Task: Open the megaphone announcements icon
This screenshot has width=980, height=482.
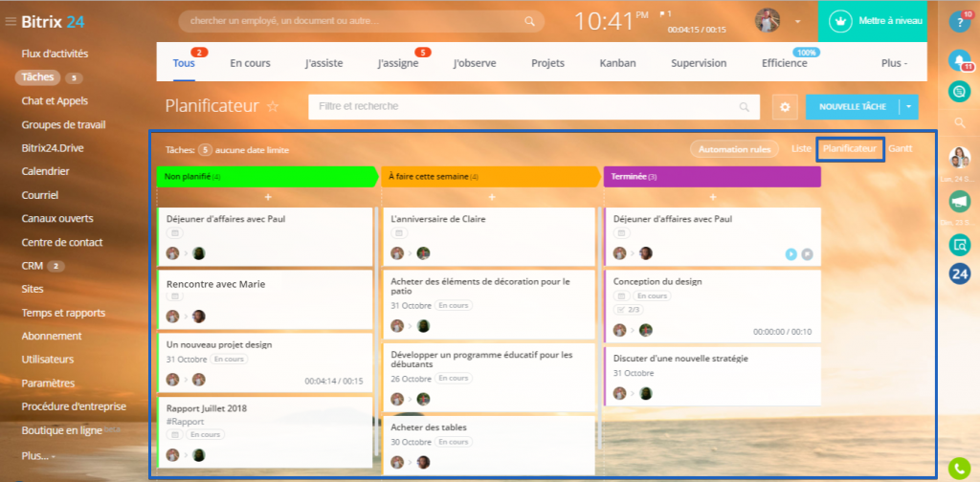Action: click(959, 201)
